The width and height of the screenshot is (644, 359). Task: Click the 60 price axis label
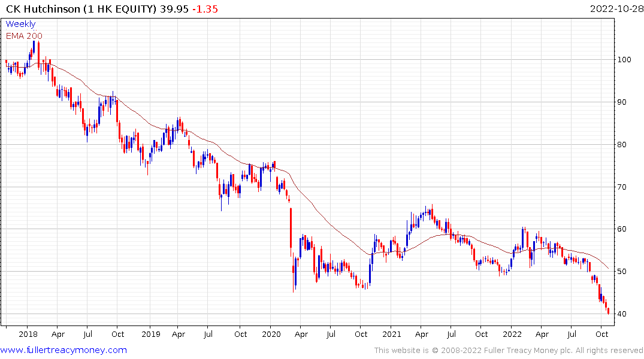pos(622,229)
